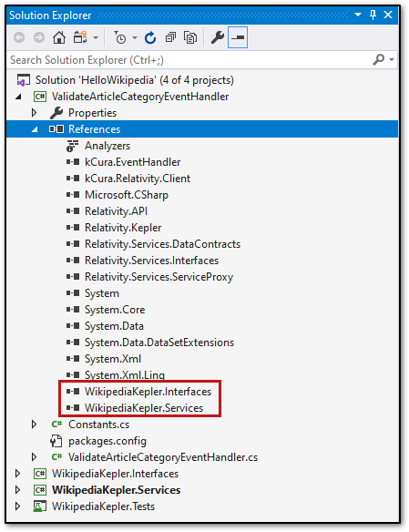Select the System.Data.DataSetExtensions reference

(x=159, y=343)
